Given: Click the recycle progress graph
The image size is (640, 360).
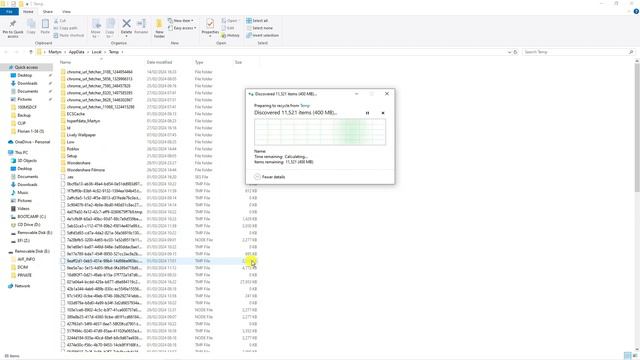Looking at the screenshot, I should tap(320, 132).
